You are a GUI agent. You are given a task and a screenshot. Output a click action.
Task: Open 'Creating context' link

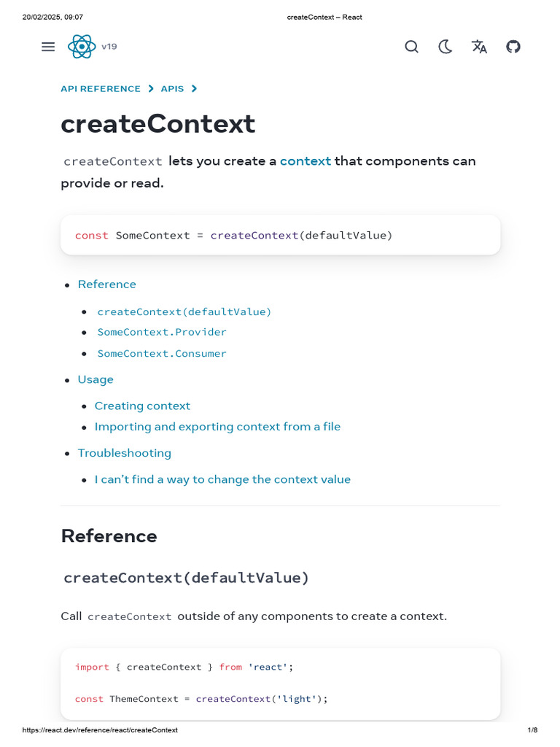click(142, 406)
